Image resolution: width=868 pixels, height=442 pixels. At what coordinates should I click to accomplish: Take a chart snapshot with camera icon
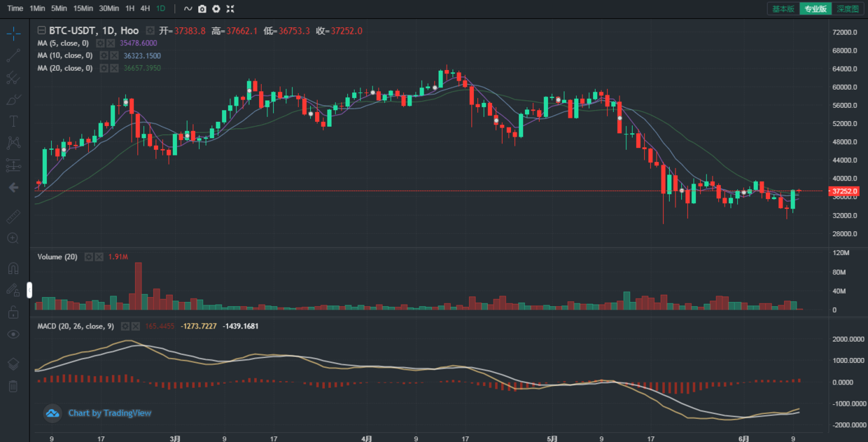[202, 8]
